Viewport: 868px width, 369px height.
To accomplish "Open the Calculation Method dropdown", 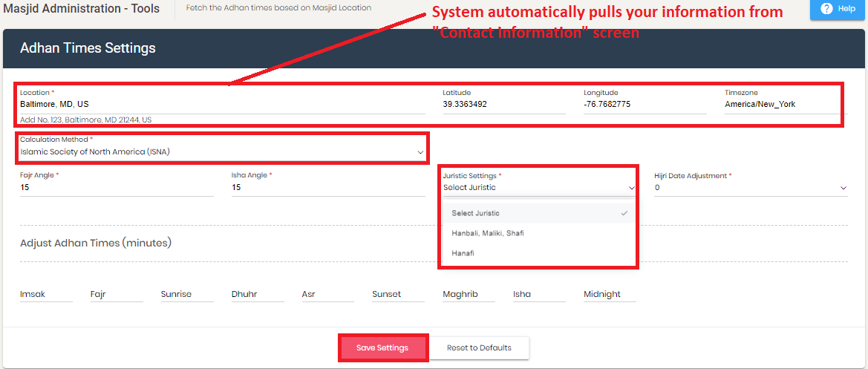I will click(x=223, y=151).
